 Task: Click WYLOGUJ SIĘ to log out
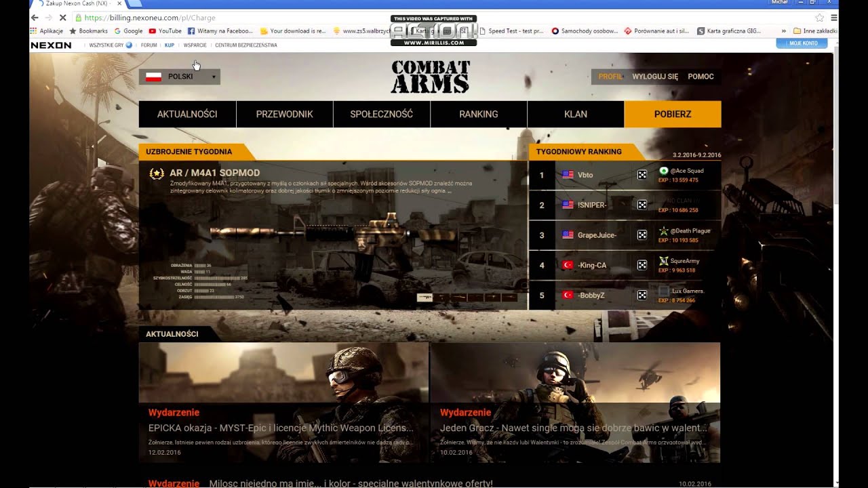point(655,77)
